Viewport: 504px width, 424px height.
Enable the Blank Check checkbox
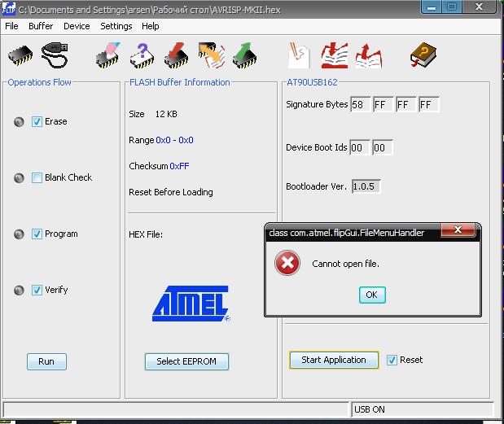[37, 178]
